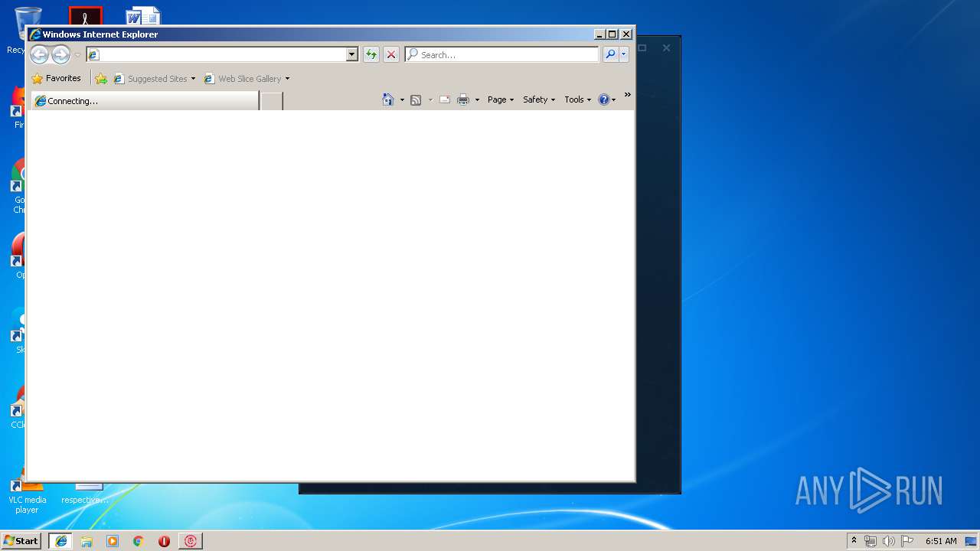This screenshot has width=980, height=551.
Task: Click the RSS feeds icon
Action: [416, 99]
